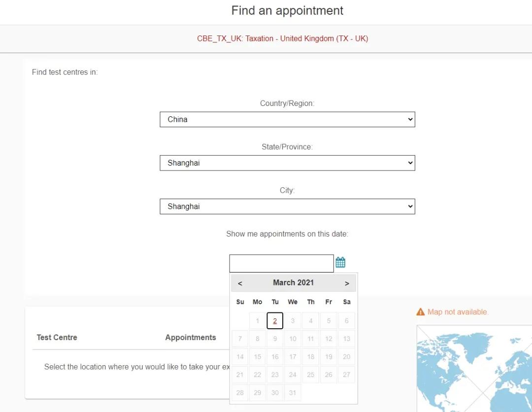Click the calendar icon beside date field
This screenshot has height=412, width=532.
[340, 262]
